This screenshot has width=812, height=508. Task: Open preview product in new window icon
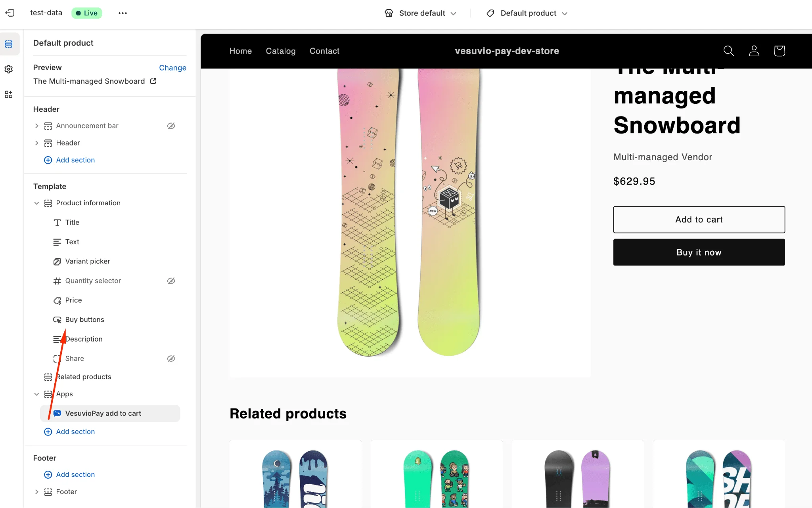tap(153, 81)
